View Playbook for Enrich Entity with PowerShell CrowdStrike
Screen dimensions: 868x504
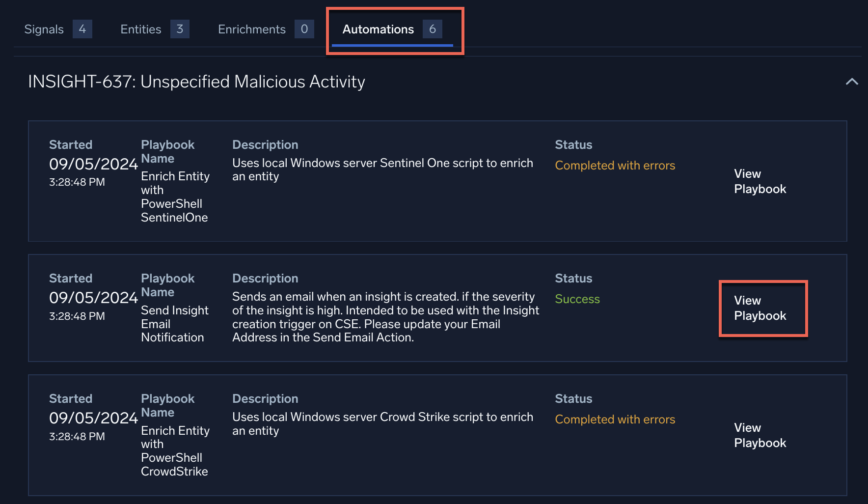760,435
